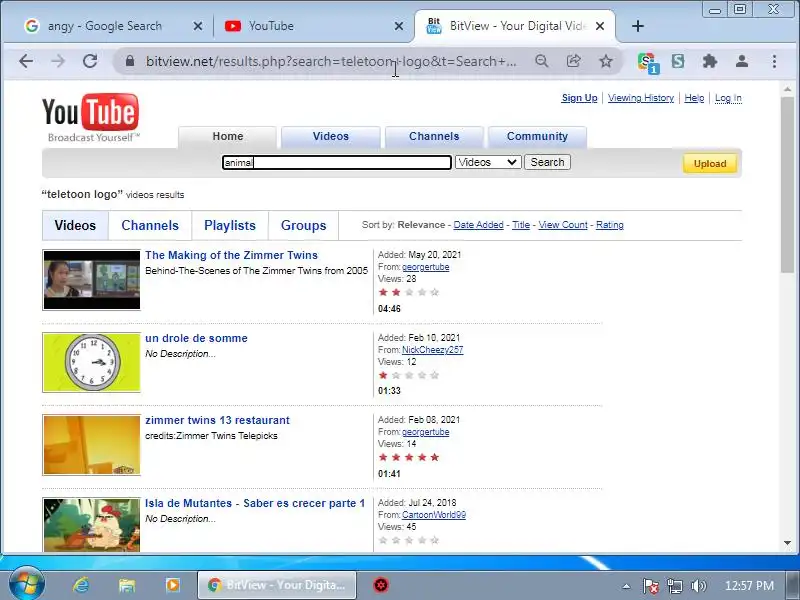Open the Viewing History link
800x600 pixels.
point(641,98)
